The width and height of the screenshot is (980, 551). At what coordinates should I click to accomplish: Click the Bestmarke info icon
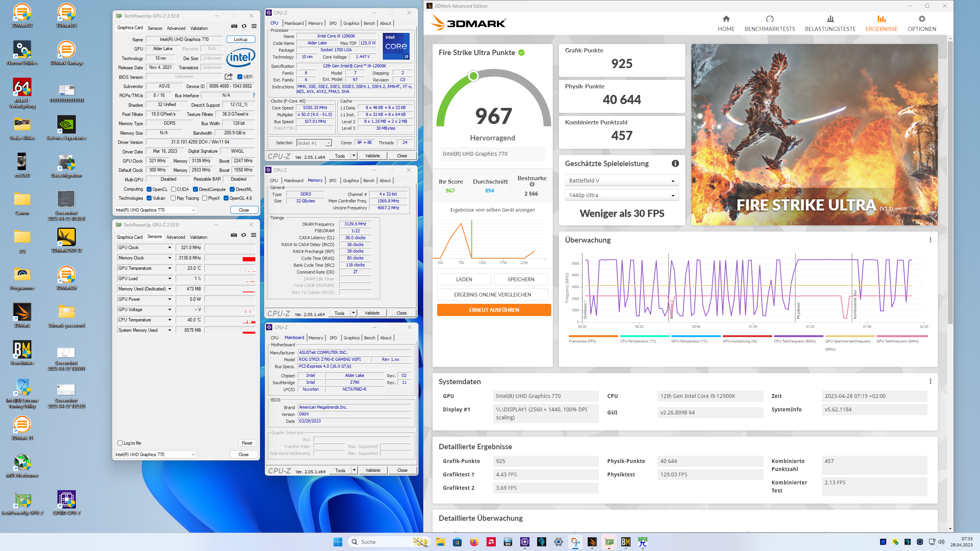pos(532,184)
